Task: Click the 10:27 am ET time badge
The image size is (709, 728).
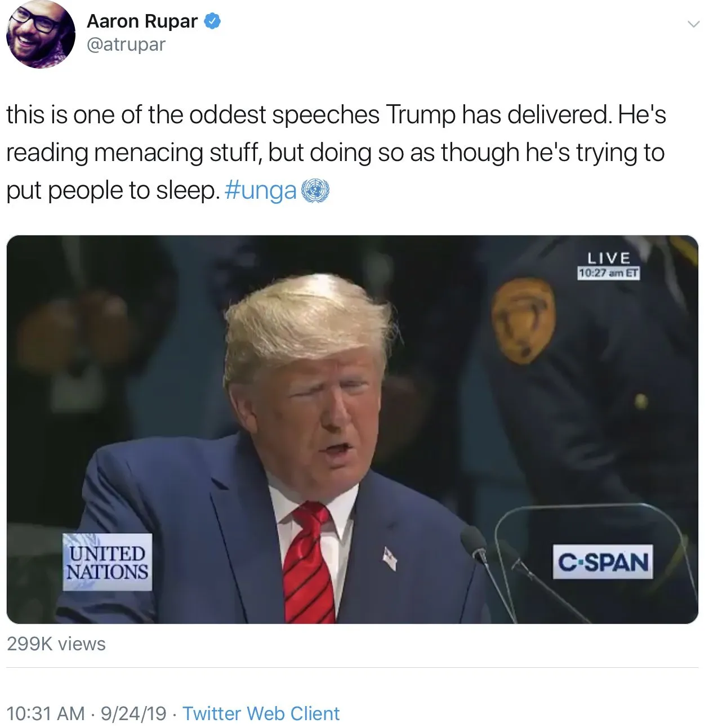Action: [x=609, y=273]
